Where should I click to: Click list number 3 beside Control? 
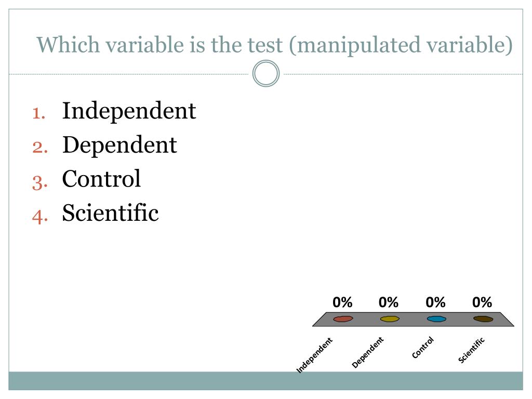[x=39, y=181]
